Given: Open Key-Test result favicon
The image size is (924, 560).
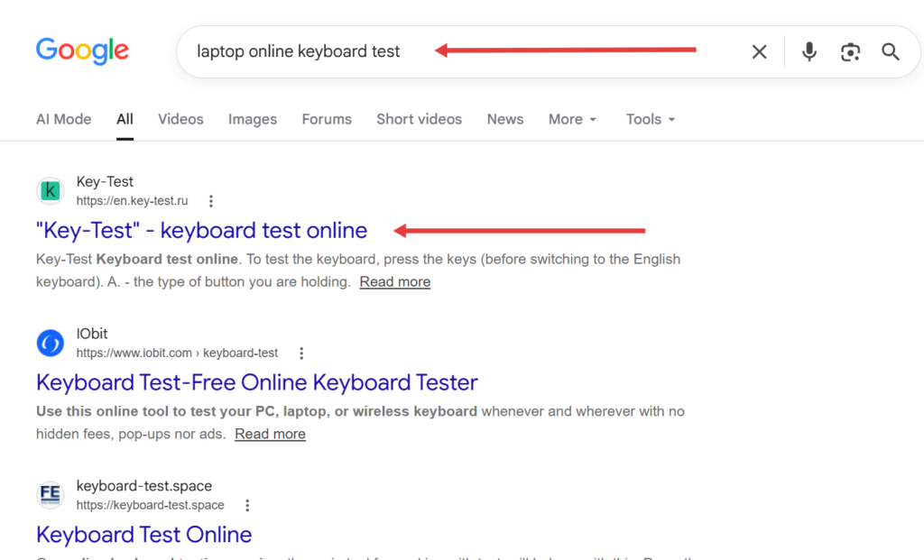Looking at the screenshot, I should point(51,191).
